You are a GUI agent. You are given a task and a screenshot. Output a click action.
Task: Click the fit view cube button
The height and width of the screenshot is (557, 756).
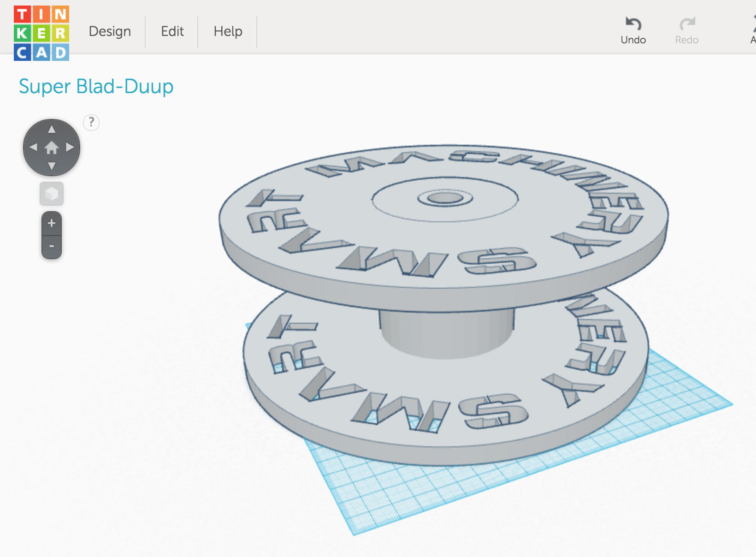coord(52,194)
